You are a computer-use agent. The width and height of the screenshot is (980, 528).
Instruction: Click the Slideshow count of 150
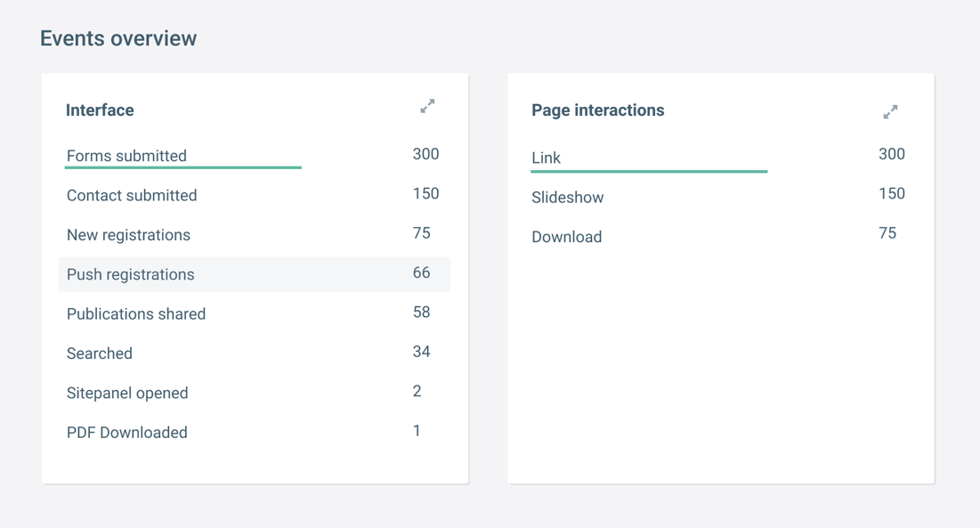point(891,194)
